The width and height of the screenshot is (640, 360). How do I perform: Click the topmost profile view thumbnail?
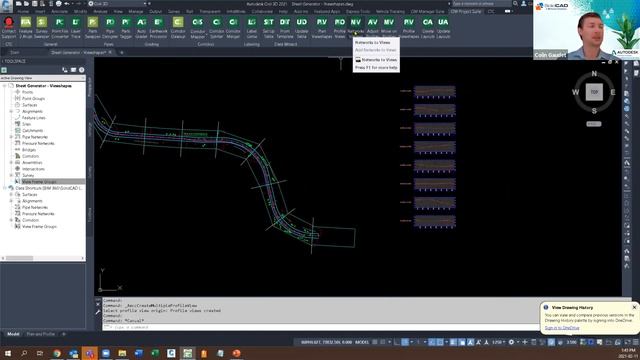click(434, 91)
